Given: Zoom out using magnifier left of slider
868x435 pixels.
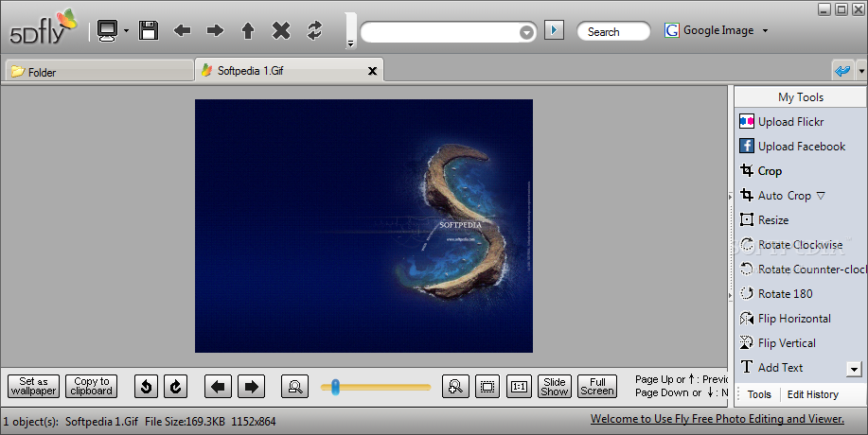Looking at the screenshot, I should tap(294, 387).
